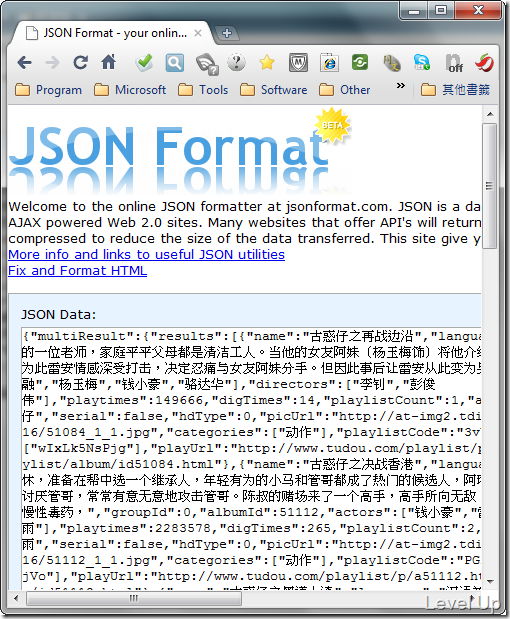Viewport: 510px width, 619px height.
Task: Click the text 'Welcome to the online JSON formatter'
Action: click(134, 206)
